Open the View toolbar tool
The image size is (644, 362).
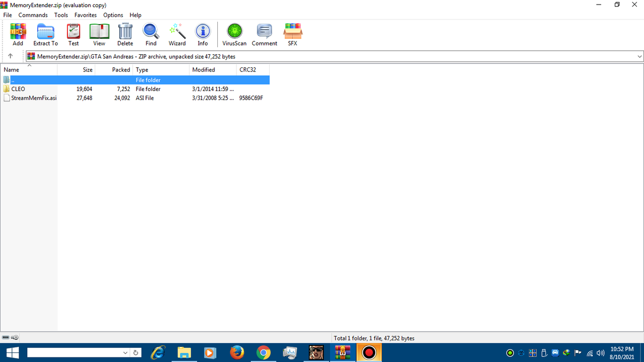(99, 34)
